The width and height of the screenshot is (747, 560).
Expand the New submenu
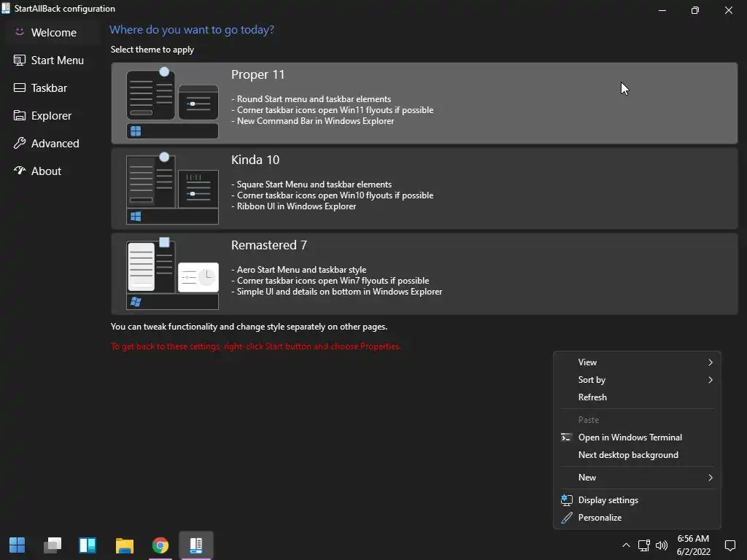637,478
